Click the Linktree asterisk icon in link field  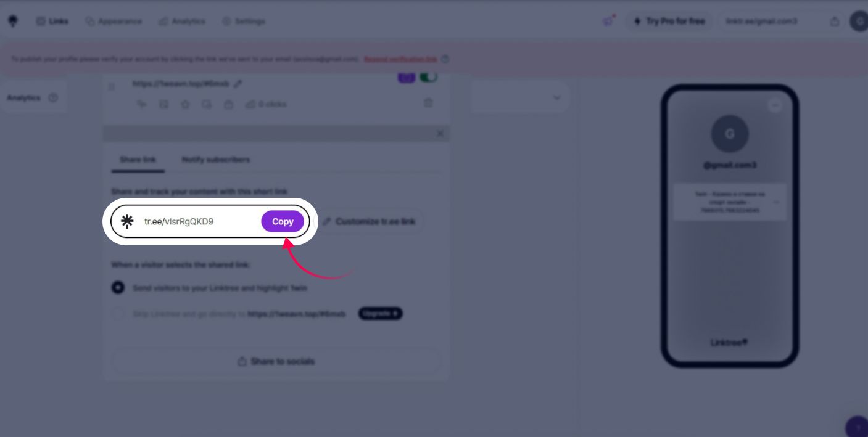coord(127,222)
